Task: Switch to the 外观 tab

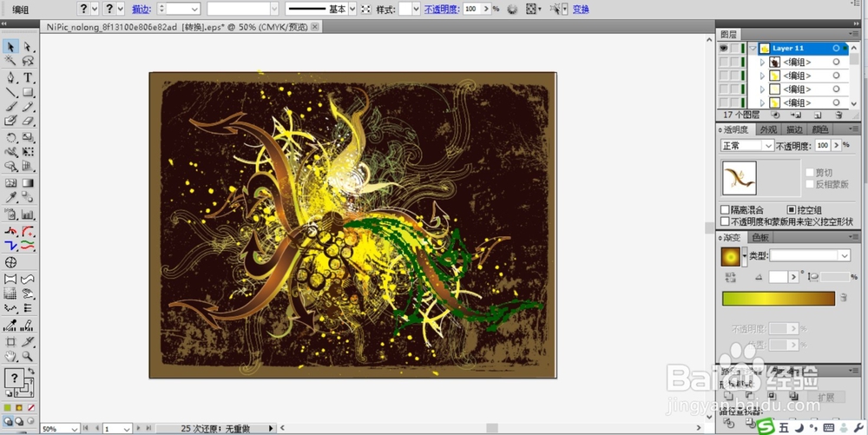Action: point(768,129)
